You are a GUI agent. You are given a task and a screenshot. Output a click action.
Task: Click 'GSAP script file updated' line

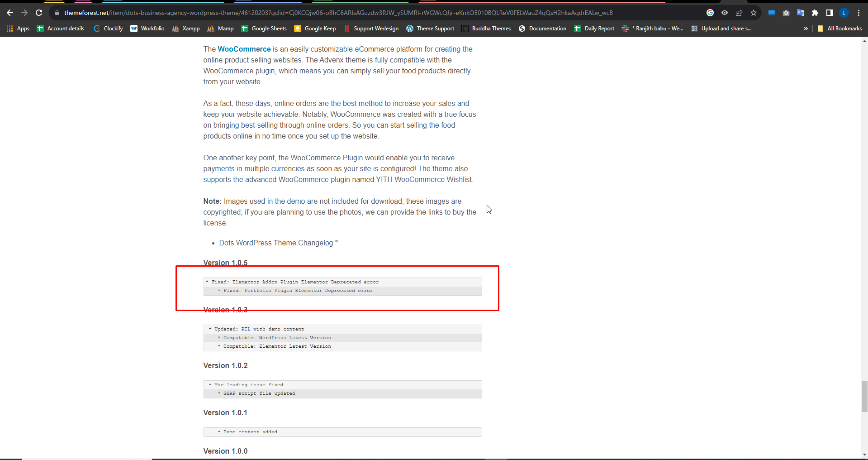pyautogui.click(x=256, y=393)
